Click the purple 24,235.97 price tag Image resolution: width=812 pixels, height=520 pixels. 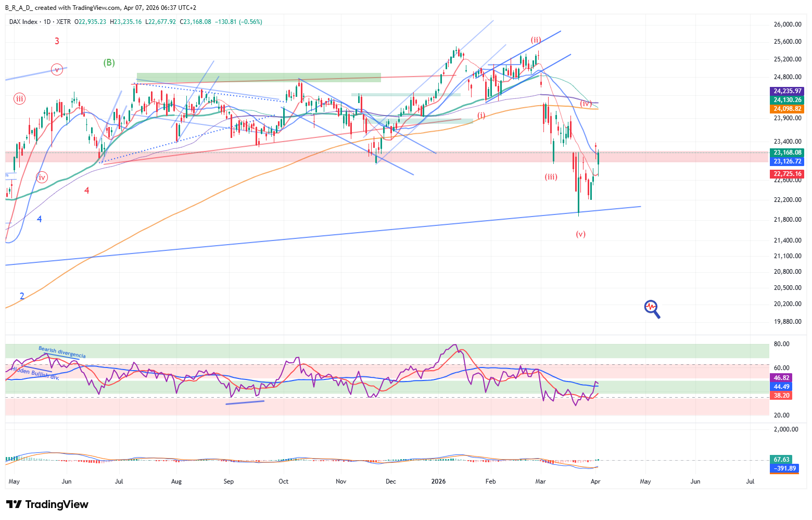[x=786, y=91]
